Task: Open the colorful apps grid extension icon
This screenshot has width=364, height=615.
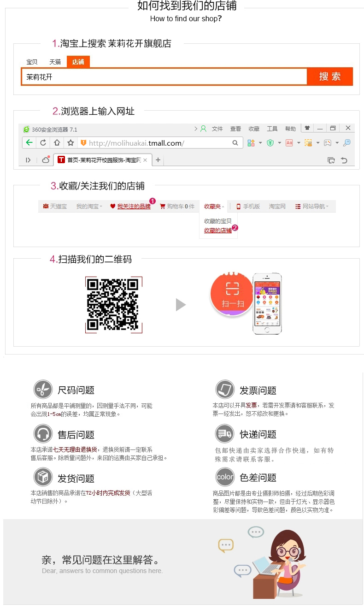Action: 251,143
